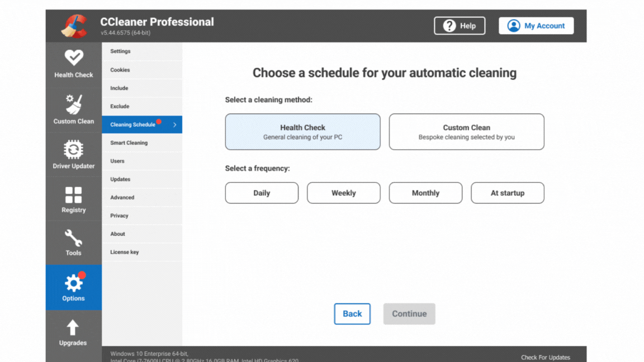The image size is (644, 362).
Task: Open the Tools wrench icon
Action: [x=74, y=237]
